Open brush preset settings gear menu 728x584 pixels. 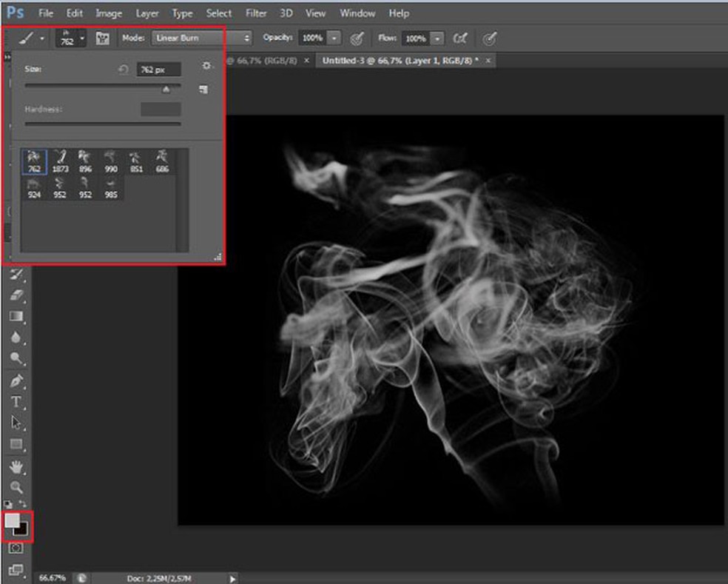point(206,67)
